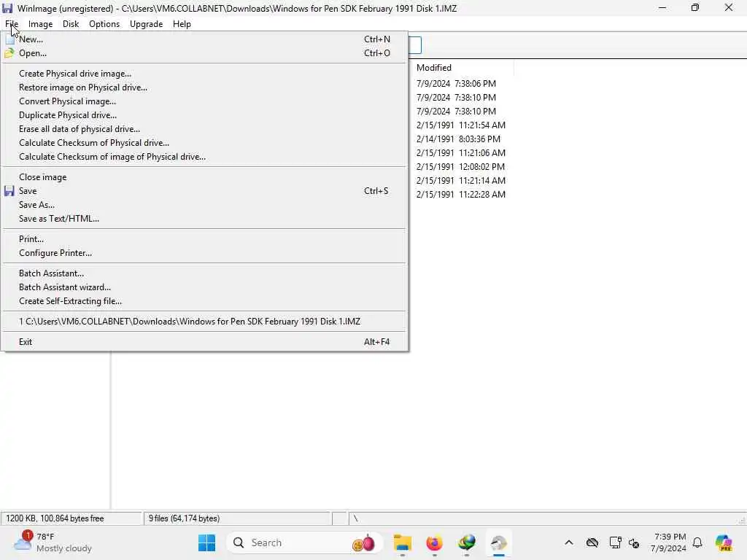747x560 pixels.
Task: Open Batch Assistant wizard... entry
Action: [205, 287]
